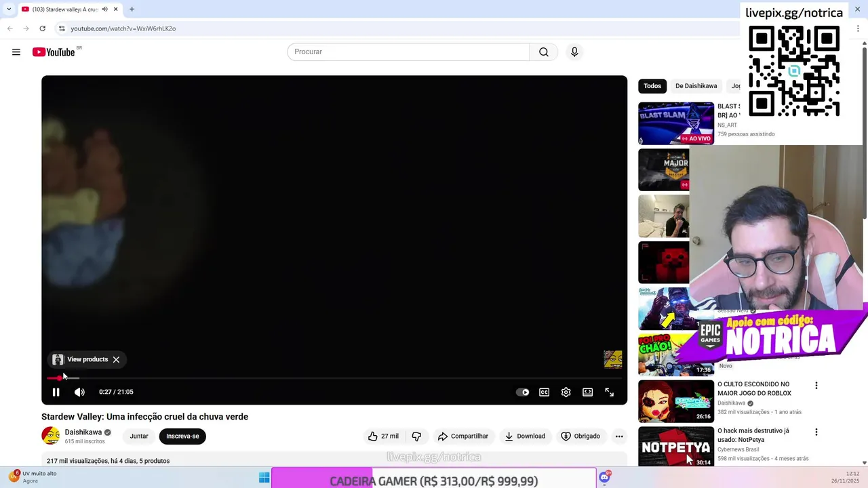Screen dimensions: 868x488
Task: Open the Windows Start button
Action: coord(264,478)
